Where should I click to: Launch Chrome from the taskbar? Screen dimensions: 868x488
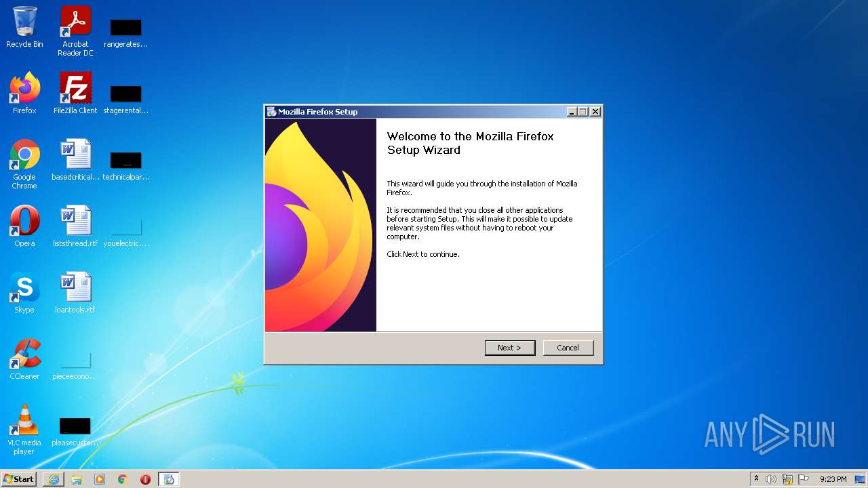tap(123, 479)
